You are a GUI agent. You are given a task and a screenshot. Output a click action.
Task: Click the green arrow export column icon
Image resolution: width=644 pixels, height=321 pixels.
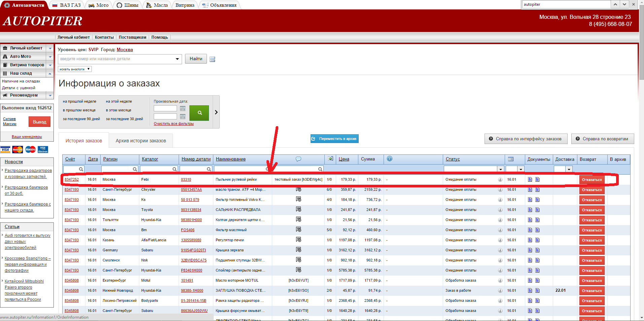pos(330,158)
